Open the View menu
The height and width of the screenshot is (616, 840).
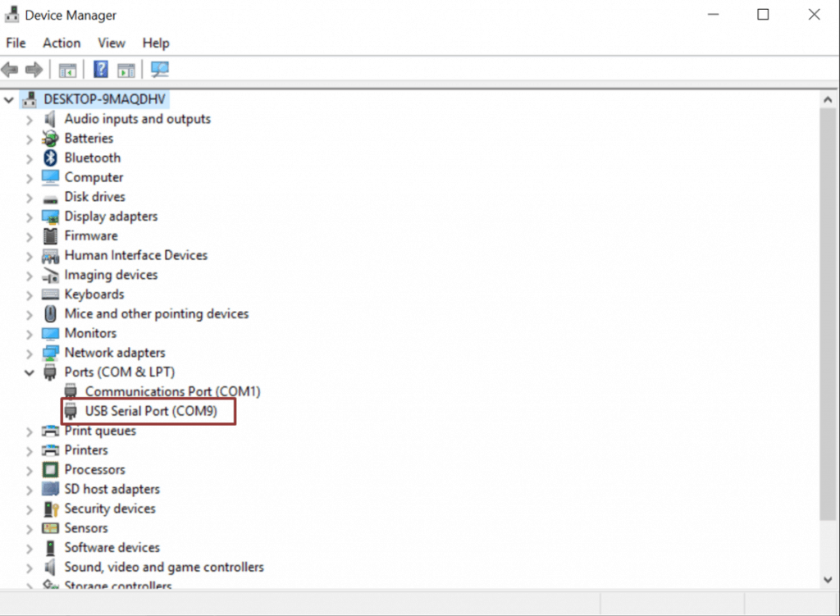pos(112,43)
